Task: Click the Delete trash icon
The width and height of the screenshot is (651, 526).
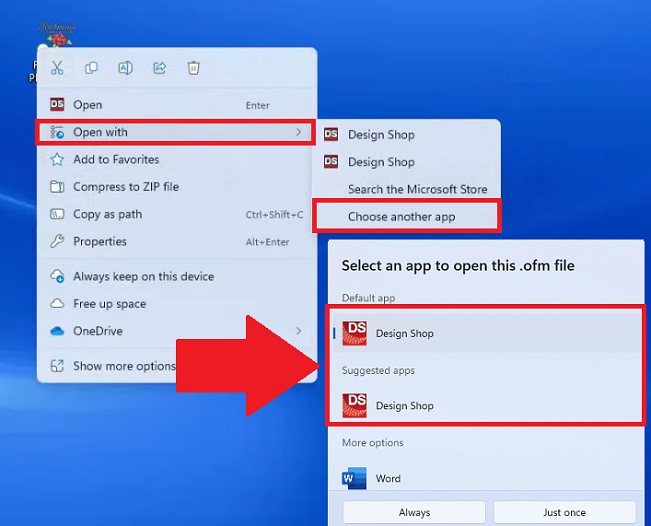Action: 193,68
